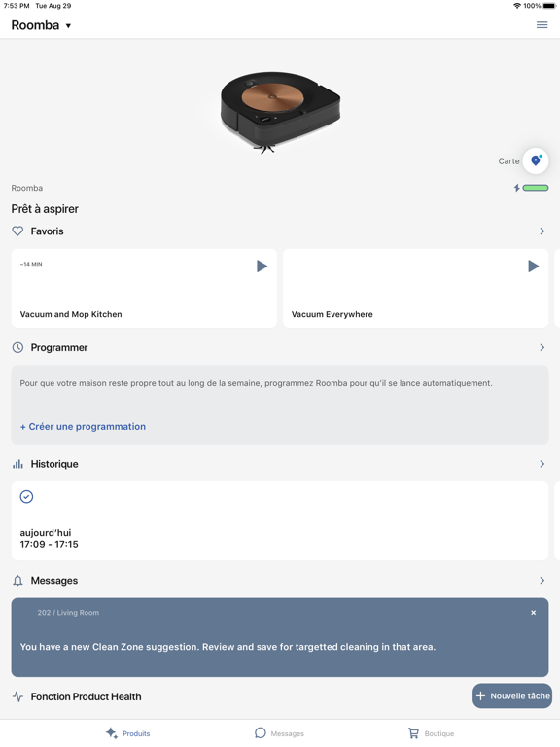
Task: Open the hamburger menu icon
Action: pyautogui.click(x=542, y=24)
